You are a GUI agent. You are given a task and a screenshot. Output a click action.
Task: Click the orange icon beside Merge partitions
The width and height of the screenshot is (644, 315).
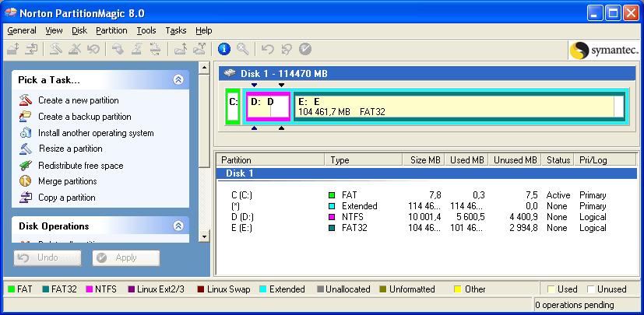tap(26, 181)
